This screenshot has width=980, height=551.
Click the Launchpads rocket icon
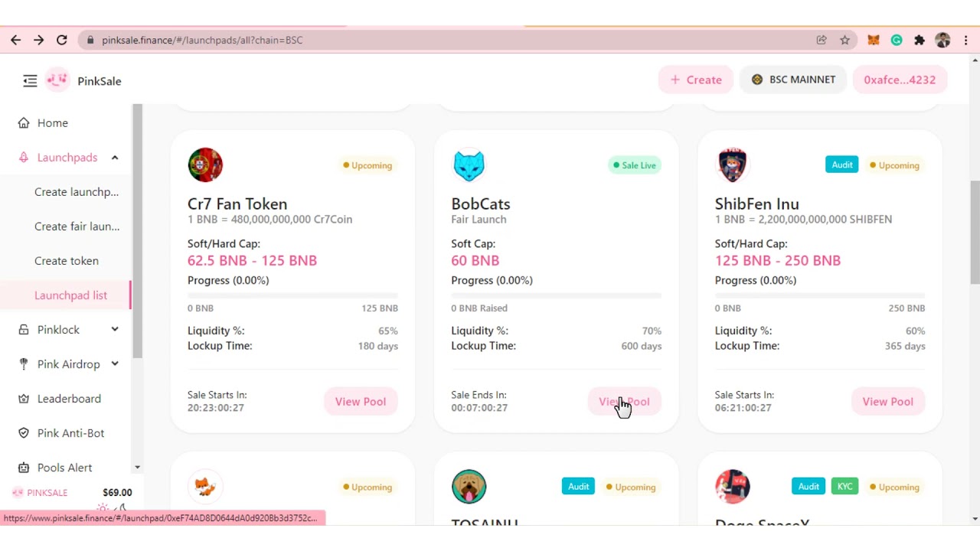(x=24, y=157)
